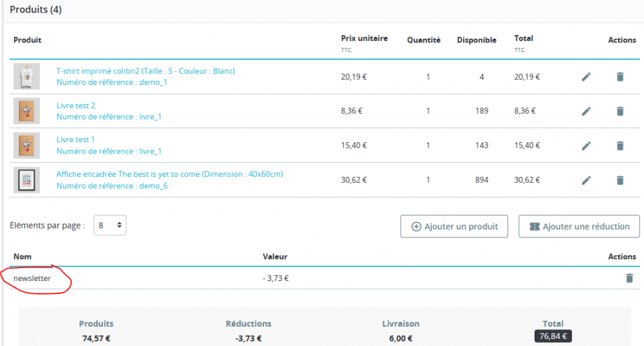The image size is (644, 346).
Task: Remove the Livre test 1 product row
Action: coord(620,145)
